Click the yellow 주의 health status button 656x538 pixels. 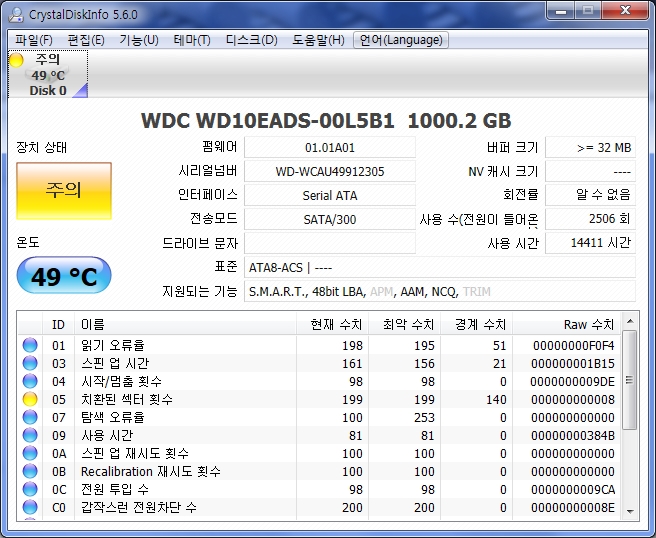pos(64,191)
